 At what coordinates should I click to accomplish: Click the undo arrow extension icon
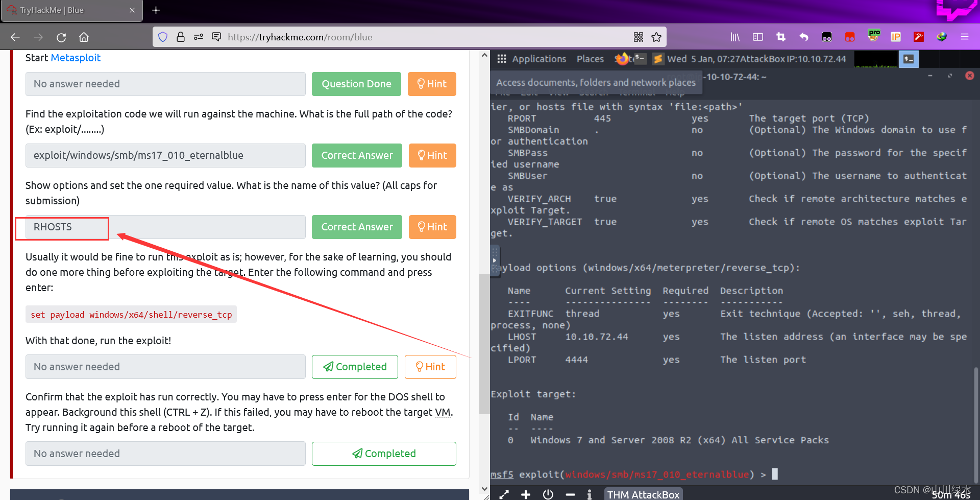804,37
